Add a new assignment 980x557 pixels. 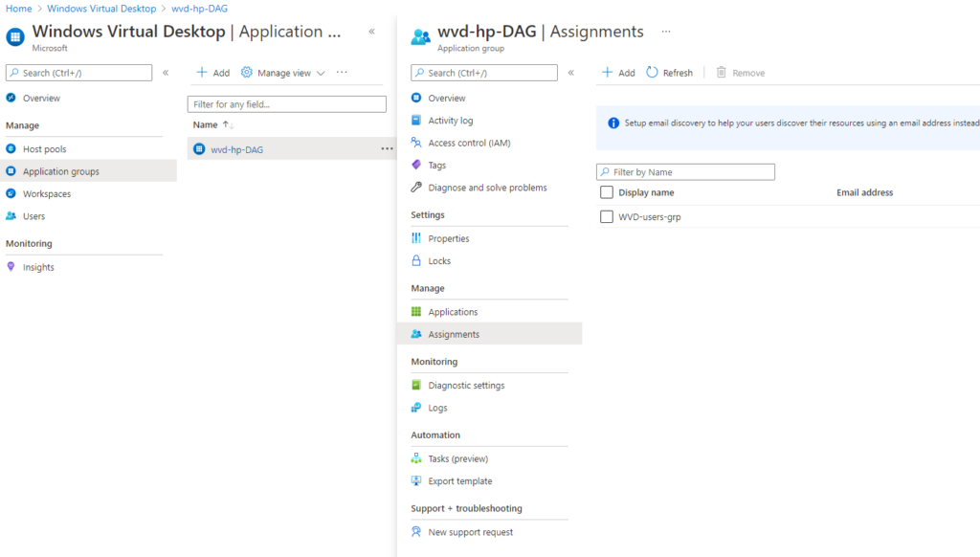pyautogui.click(x=618, y=73)
